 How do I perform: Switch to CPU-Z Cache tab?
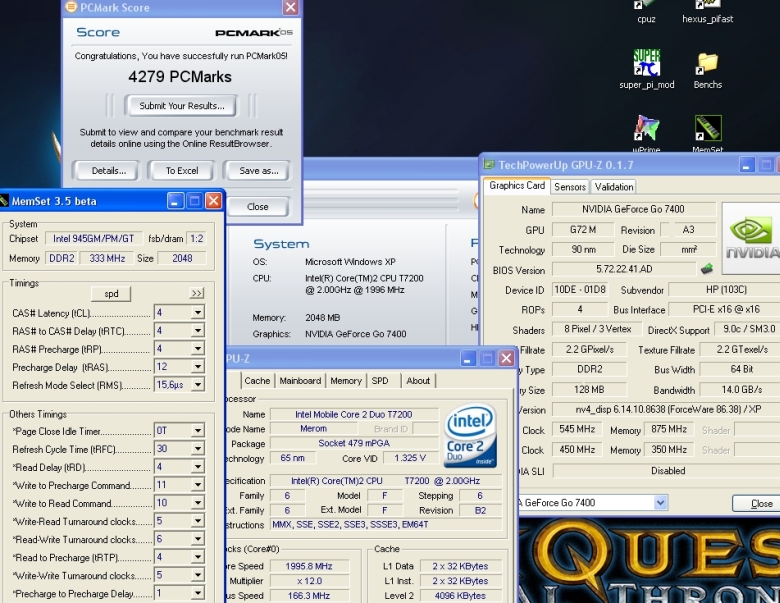(257, 381)
